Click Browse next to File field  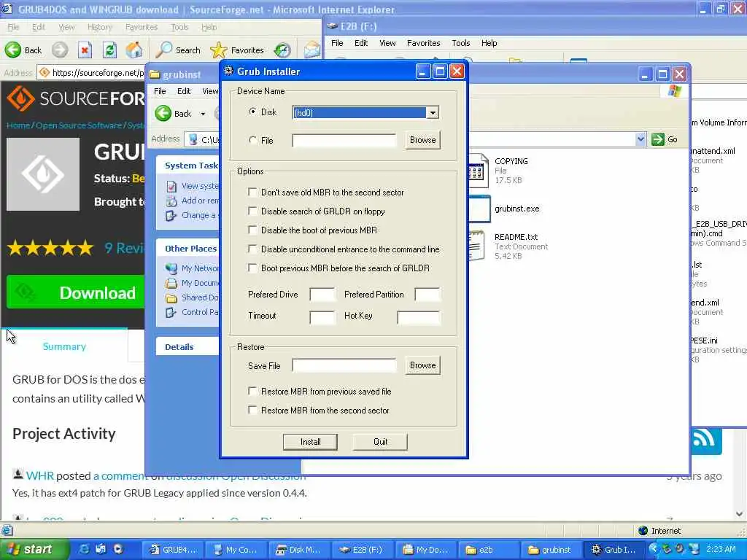(422, 140)
